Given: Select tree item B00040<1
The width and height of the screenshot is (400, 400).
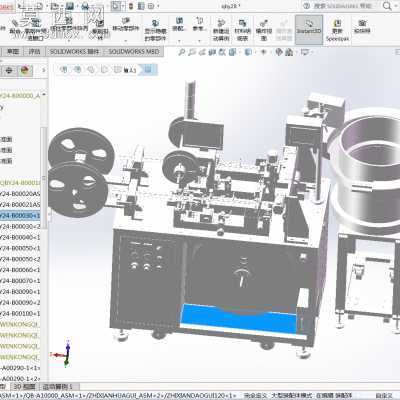Looking at the screenshot, I should 20,237.
